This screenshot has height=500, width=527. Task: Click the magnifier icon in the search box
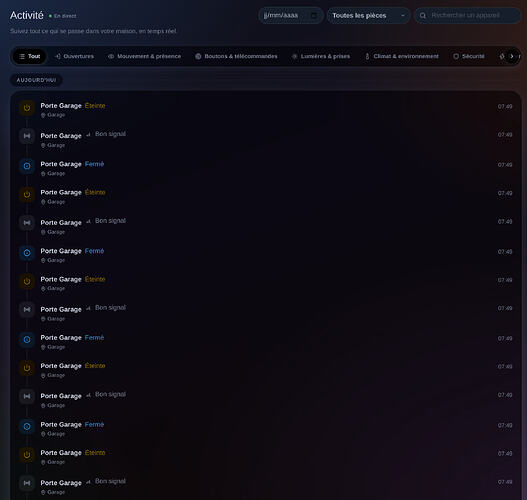[x=423, y=16]
